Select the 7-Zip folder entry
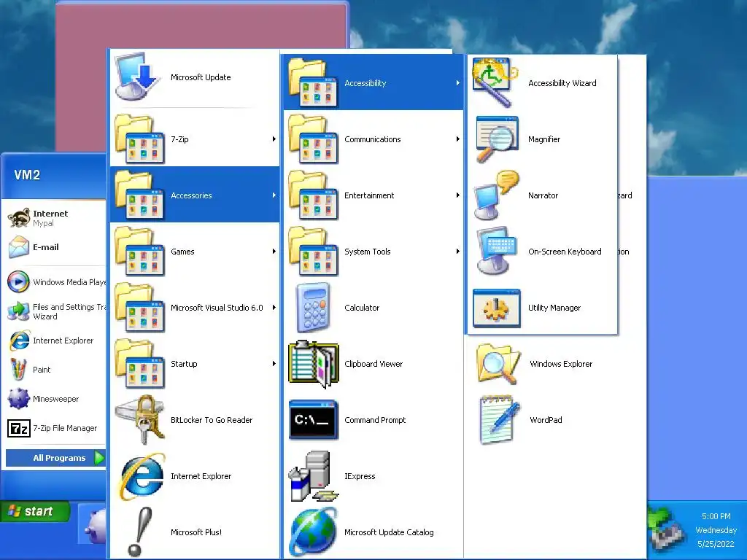Screen dimensions: 747x560 [195, 139]
